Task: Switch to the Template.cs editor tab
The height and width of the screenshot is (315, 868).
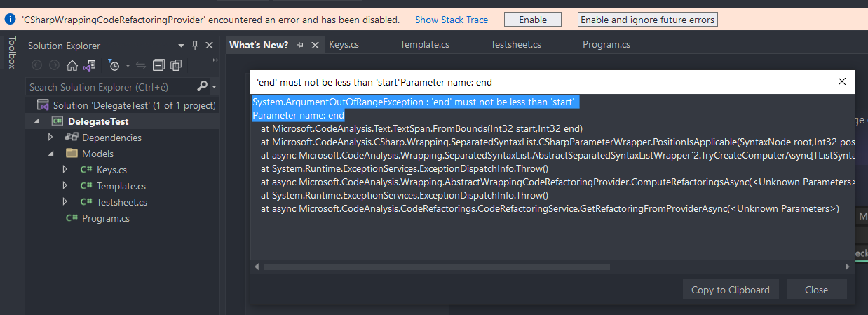Action: pyautogui.click(x=425, y=45)
